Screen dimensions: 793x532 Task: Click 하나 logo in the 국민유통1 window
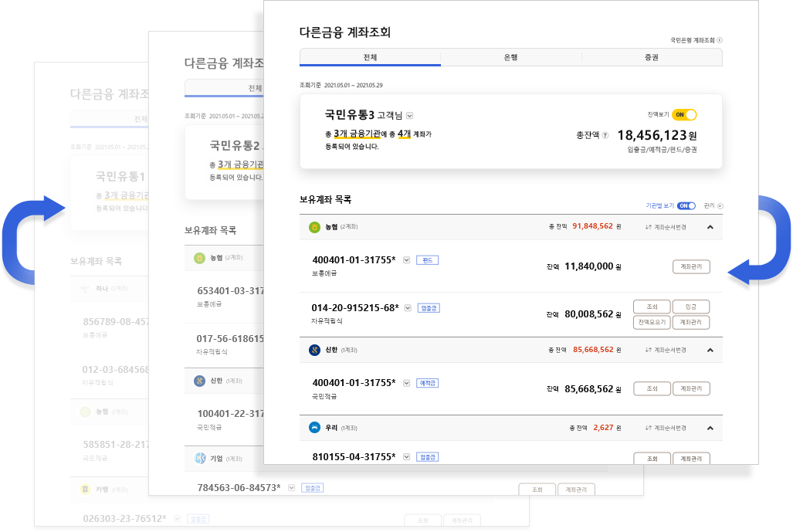pyautogui.click(x=86, y=288)
